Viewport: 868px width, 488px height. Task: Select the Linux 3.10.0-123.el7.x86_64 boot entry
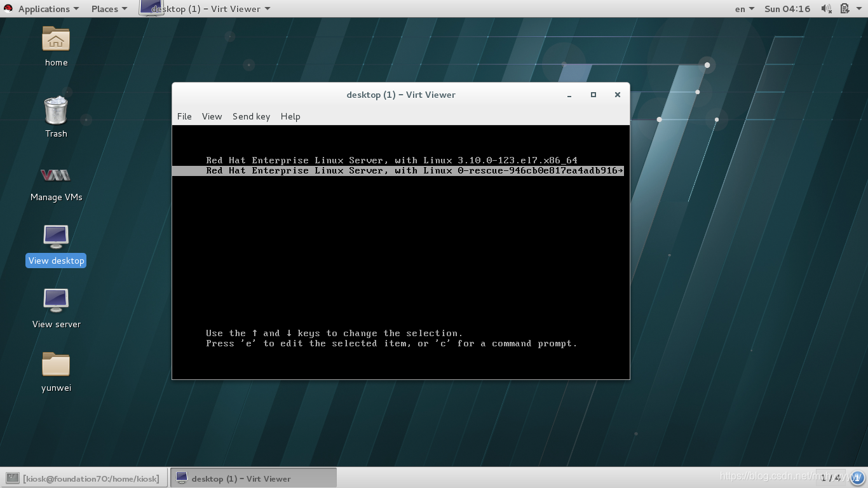pyautogui.click(x=391, y=160)
